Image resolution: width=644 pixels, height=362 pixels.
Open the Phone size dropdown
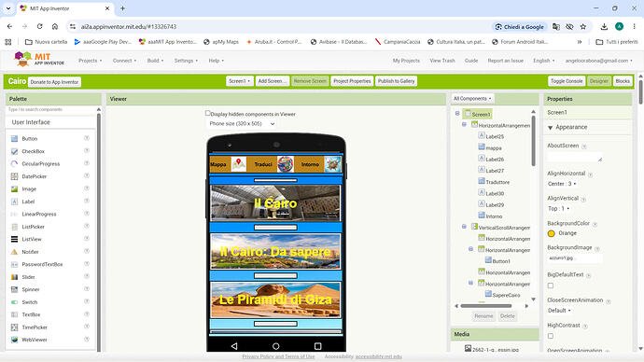(242, 123)
